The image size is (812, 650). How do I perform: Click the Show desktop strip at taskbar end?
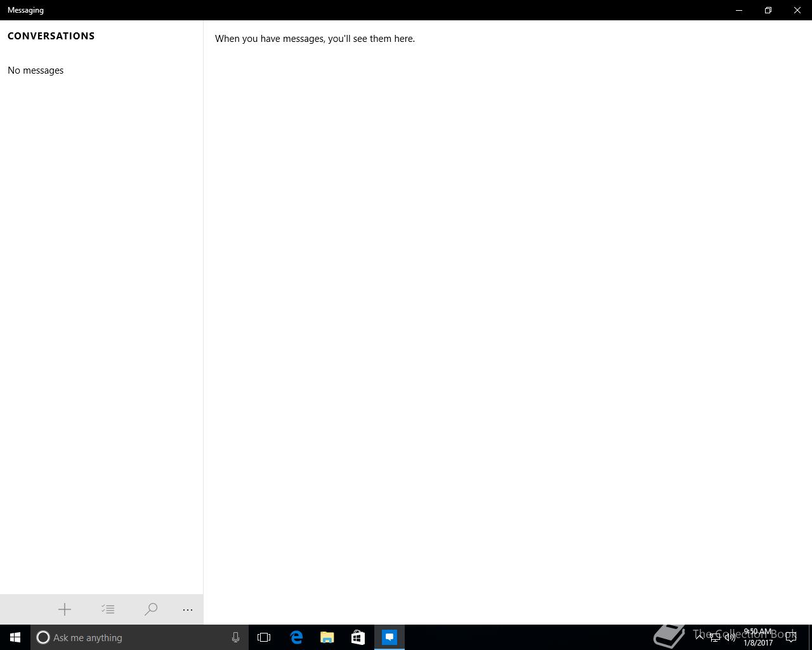click(810, 637)
